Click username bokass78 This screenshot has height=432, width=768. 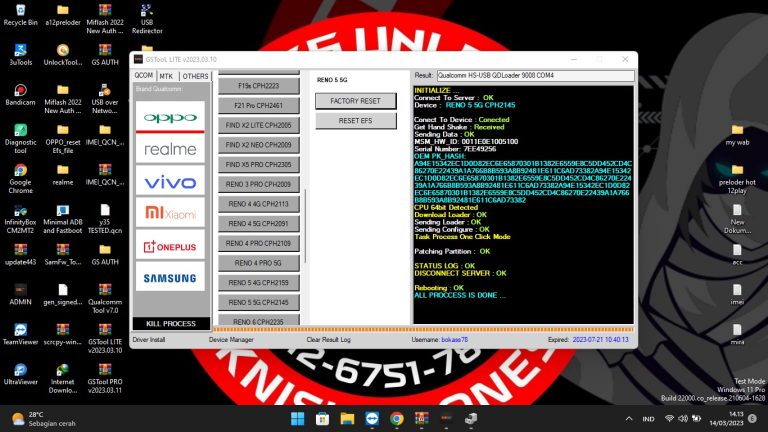(455, 339)
